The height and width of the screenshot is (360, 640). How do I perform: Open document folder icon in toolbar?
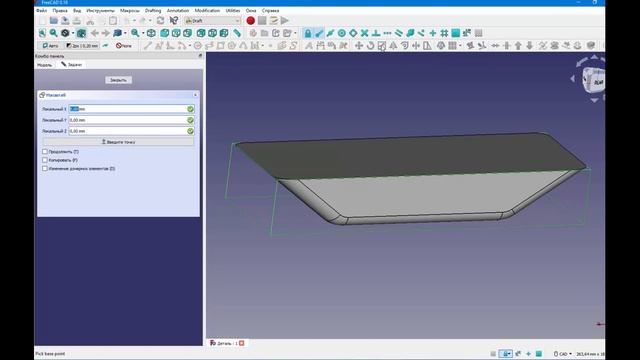(x=53, y=20)
